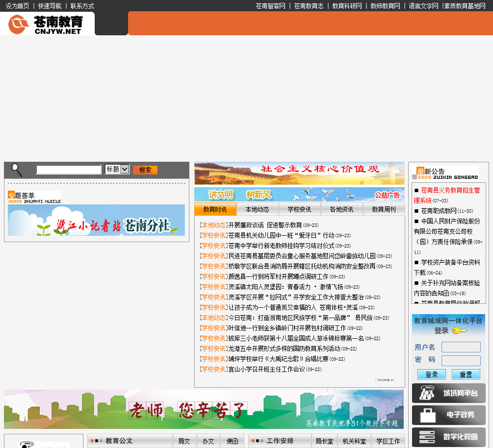Screen dimensions: 493x448
Task: Open news 龙港五中开展形式多样的国防教育
Action: pyautogui.click(x=284, y=348)
